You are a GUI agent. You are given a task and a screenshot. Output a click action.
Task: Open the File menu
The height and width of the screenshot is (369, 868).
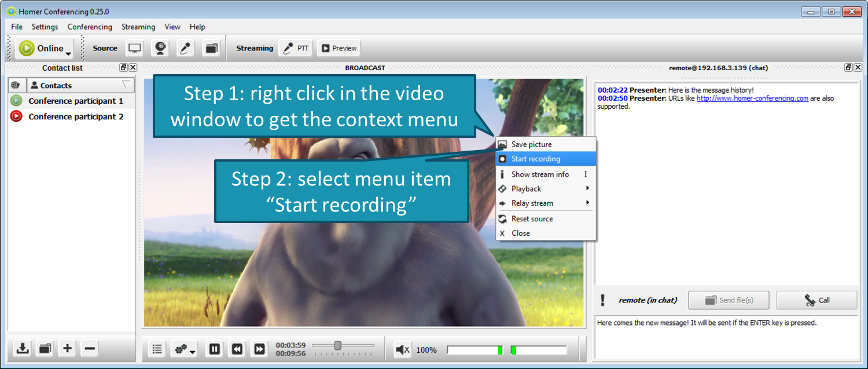(x=17, y=27)
